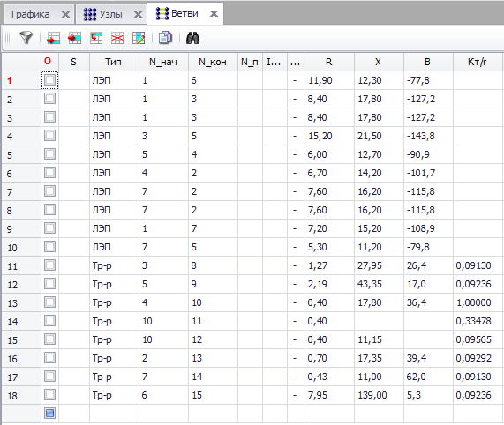The height and width of the screenshot is (425, 504).
Task: Toggle the O checkbox in row 6
Action: pyautogui.click(x=49, y=172)
